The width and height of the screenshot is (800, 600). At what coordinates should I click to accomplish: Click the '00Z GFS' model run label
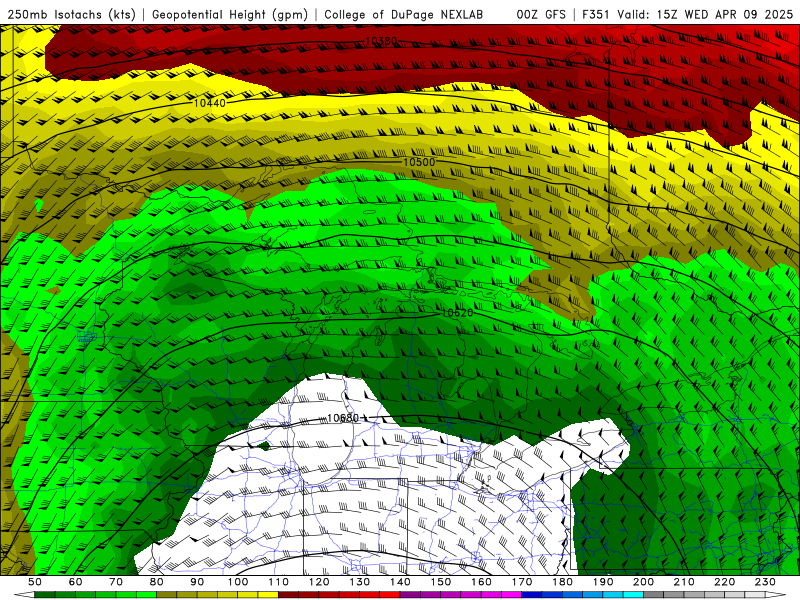coord(541,14)
